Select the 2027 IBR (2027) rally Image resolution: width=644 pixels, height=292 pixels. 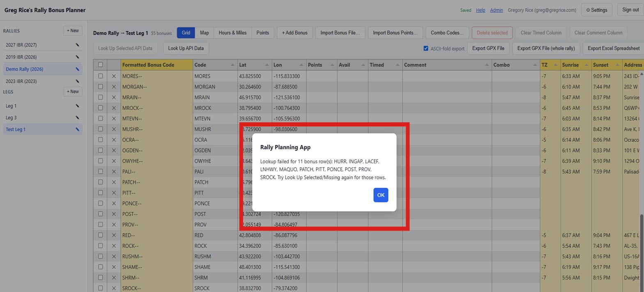(x=43, y=45)
